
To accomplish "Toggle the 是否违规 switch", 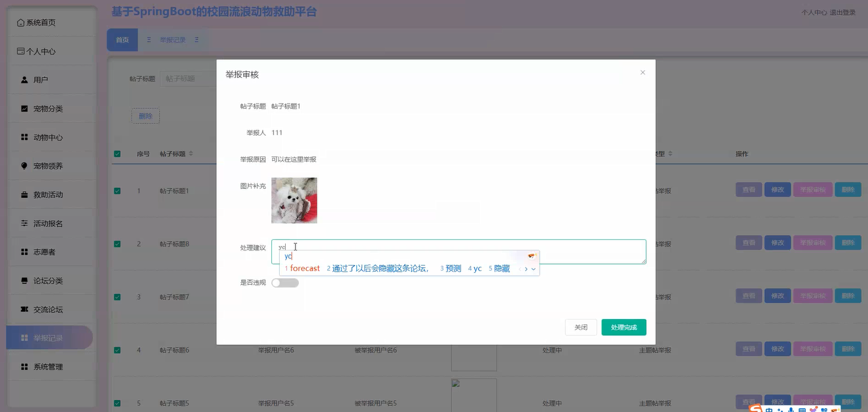I will 285,282.
